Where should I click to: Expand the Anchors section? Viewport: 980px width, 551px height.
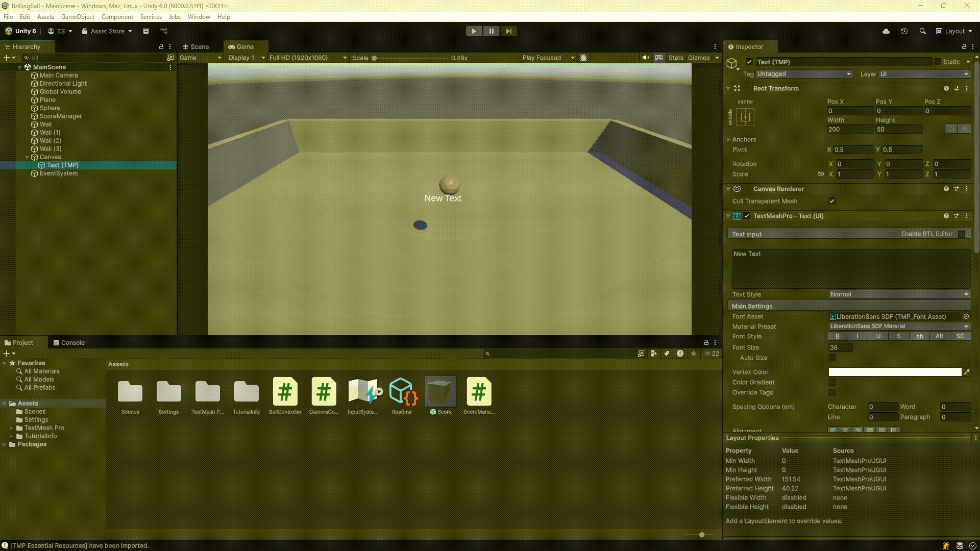[x=729, y=139]
